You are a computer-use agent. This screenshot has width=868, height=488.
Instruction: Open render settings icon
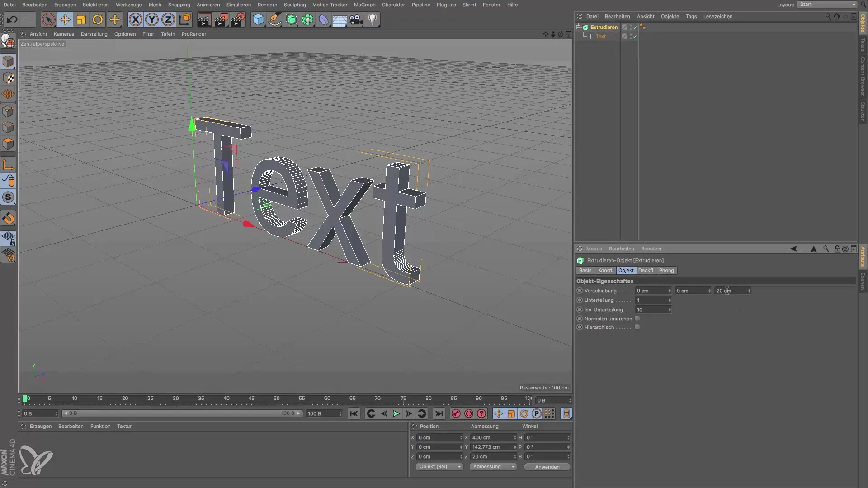[238, 20]
